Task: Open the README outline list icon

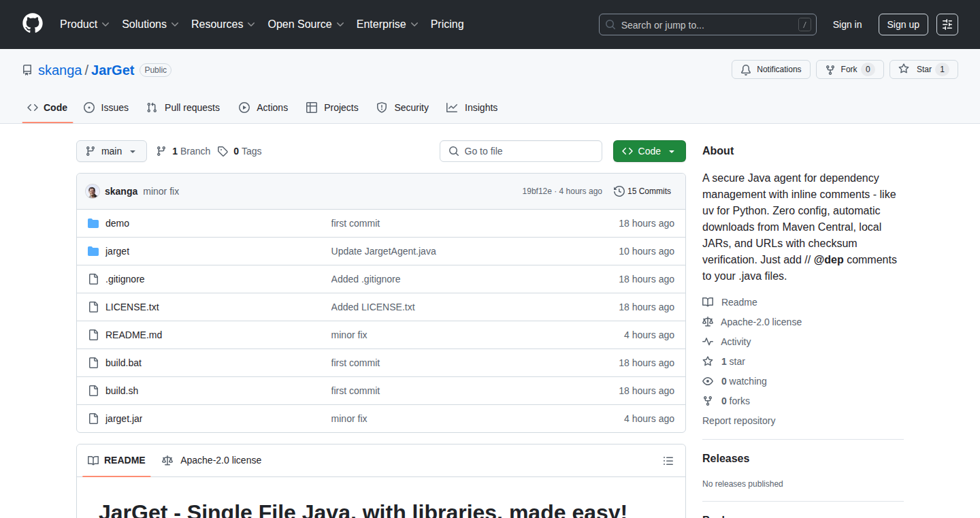Action: 668,461
